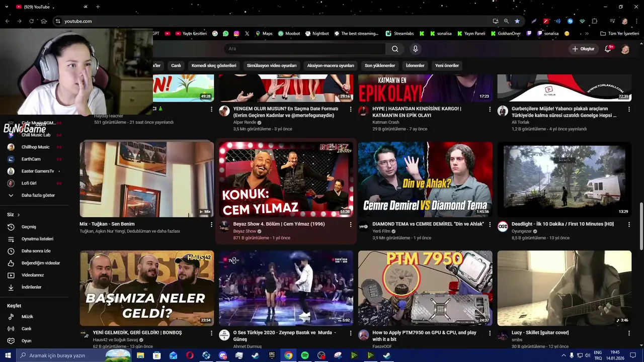This screenshot has width=644, height=362.
Task: Bookmark page with star icon
Action: click(517, 21)
